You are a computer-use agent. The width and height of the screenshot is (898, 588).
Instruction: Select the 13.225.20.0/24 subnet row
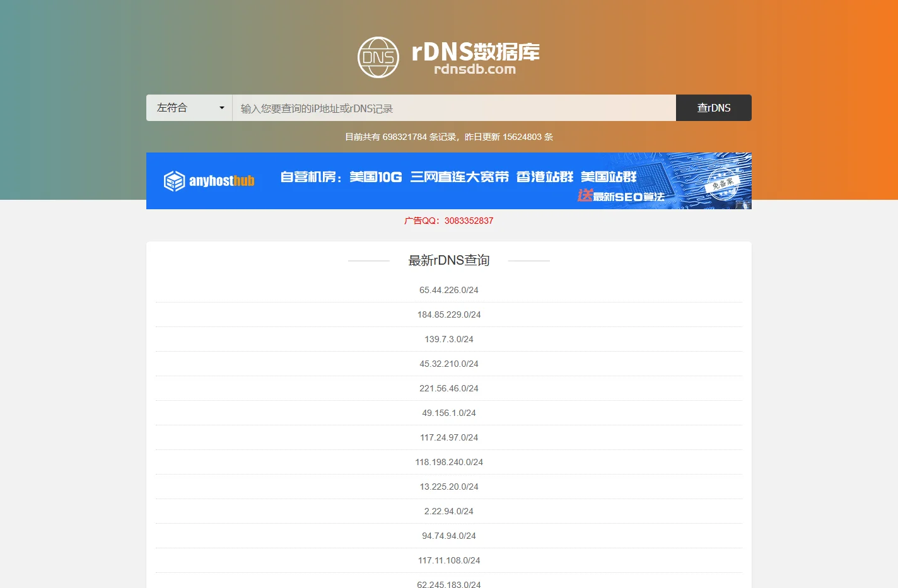tap(449, 487)
